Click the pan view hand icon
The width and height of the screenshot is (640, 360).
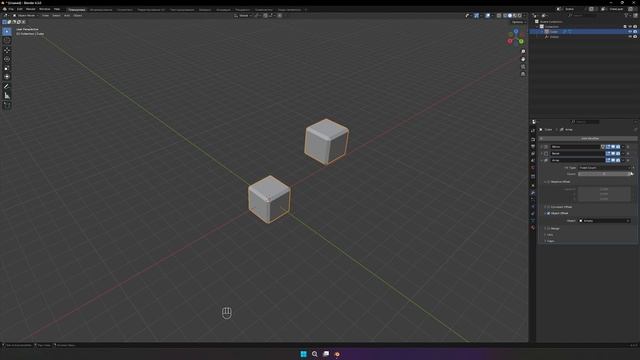523,59
